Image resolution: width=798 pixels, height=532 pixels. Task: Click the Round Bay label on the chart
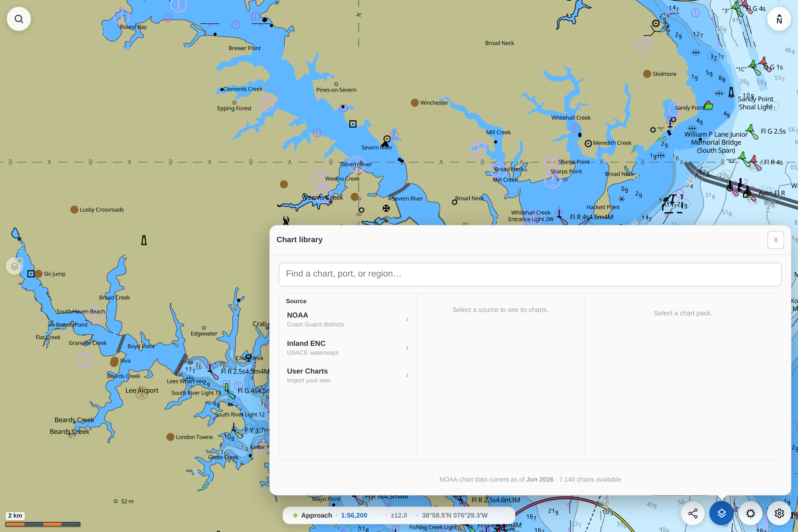pyautogui.click(x=133, y=27)
